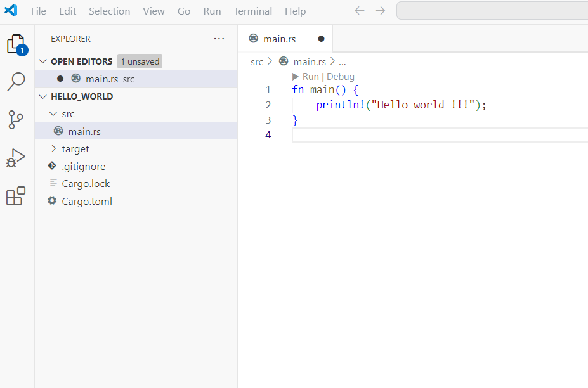Screen dimensions: 588x388
Task: Click the src breadcrumb segment
Action: point(257,62)
